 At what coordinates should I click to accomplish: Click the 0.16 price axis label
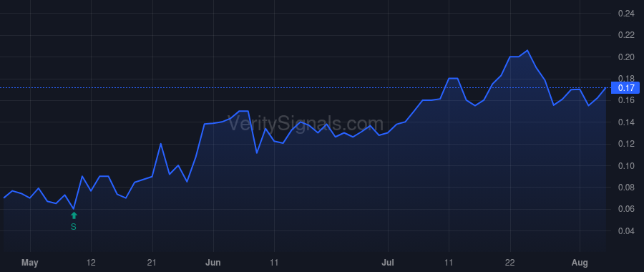tap(626, 100)
